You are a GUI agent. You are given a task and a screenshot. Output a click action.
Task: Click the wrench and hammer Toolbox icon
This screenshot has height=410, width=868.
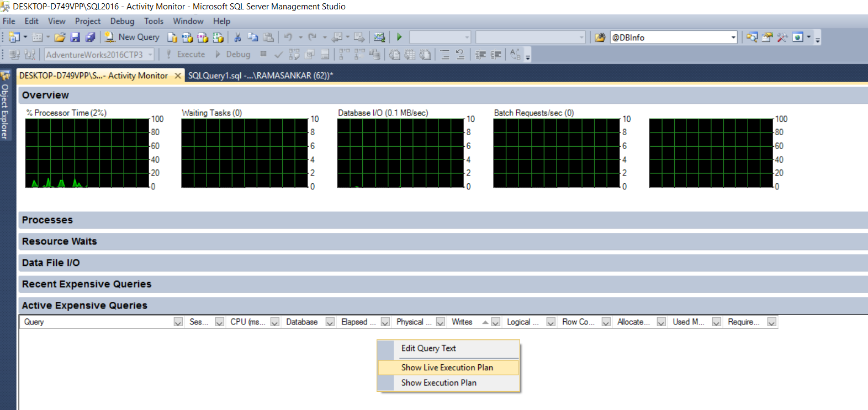pyautogui.click(x=782, y=37)
